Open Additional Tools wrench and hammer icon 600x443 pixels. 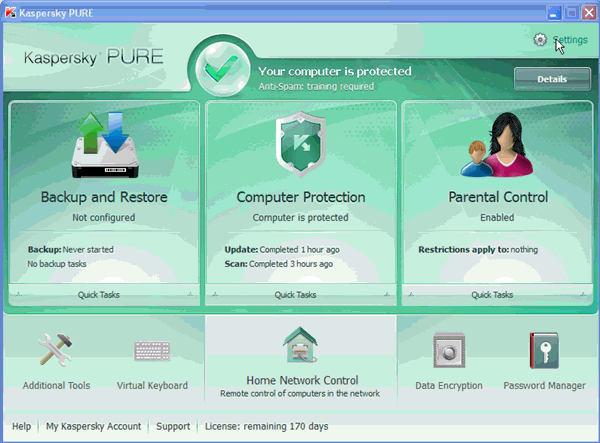click(x=56, y=350)
